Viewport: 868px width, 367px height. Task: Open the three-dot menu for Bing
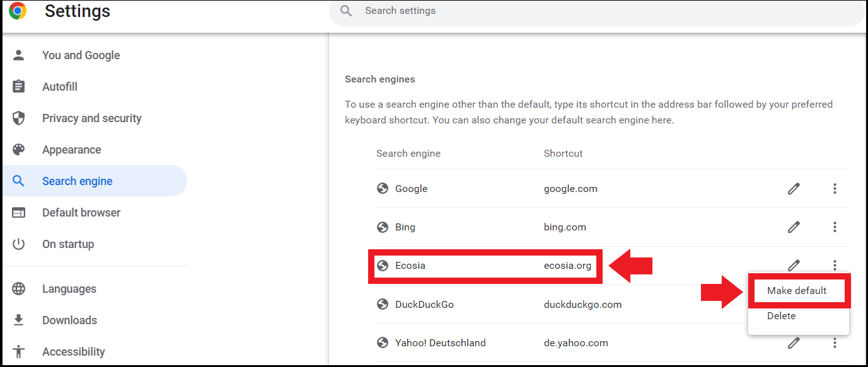point(835,227)
